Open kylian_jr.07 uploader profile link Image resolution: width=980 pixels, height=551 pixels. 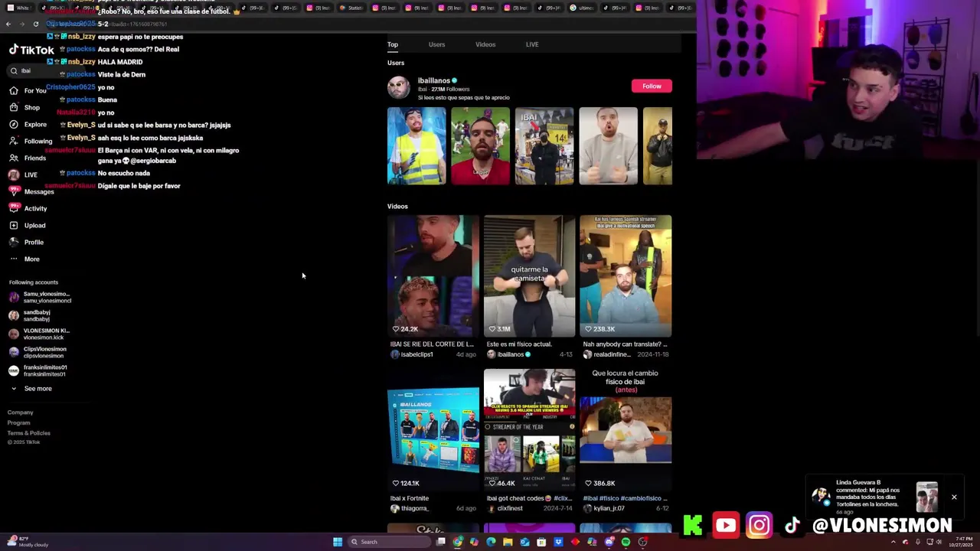[x=604, y=508]
